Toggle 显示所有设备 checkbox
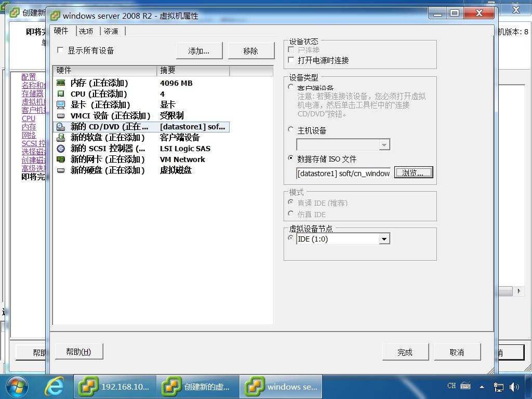Screen dimensions: 532x399 60,50
